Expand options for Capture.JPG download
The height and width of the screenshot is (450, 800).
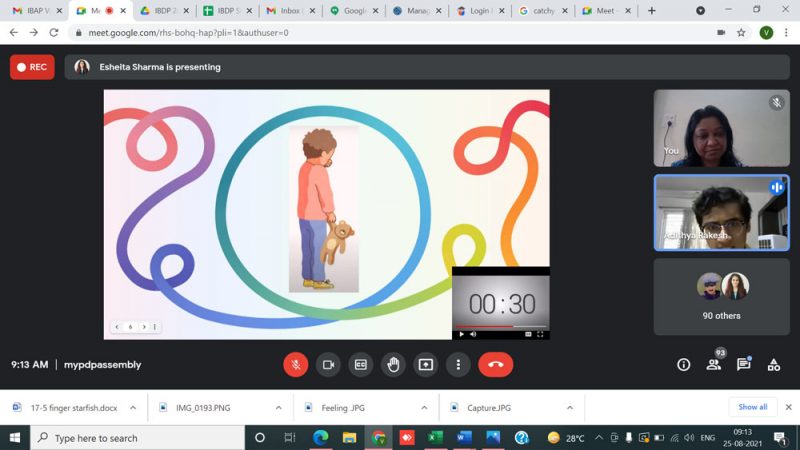tap(570, 408)
